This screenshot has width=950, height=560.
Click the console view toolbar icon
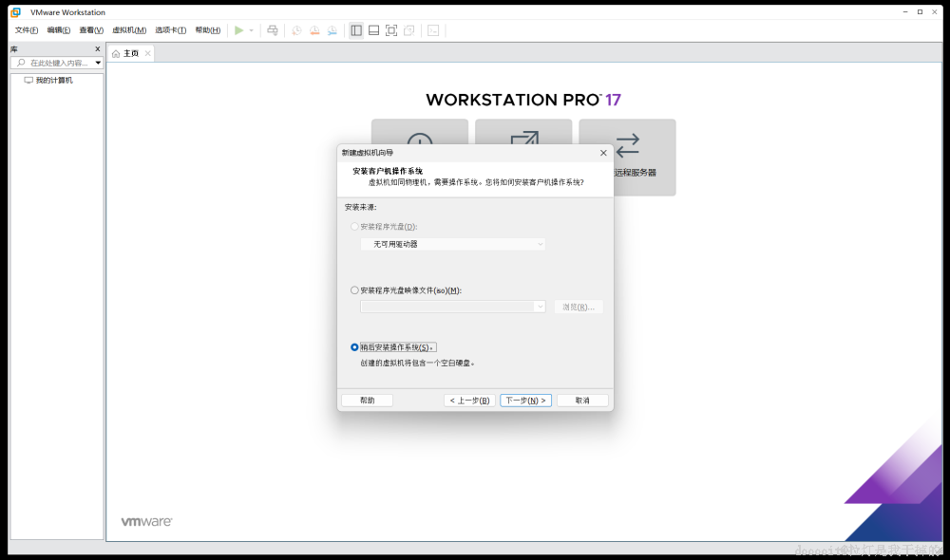tap(433, 30)
